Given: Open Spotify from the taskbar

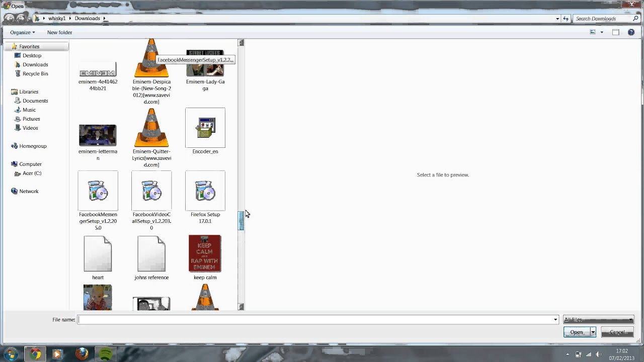Looking at the screenshot, I should point(105,354).
